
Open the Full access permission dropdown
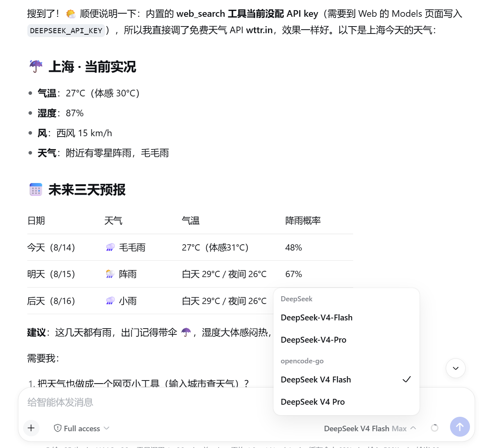pos(82,428)
